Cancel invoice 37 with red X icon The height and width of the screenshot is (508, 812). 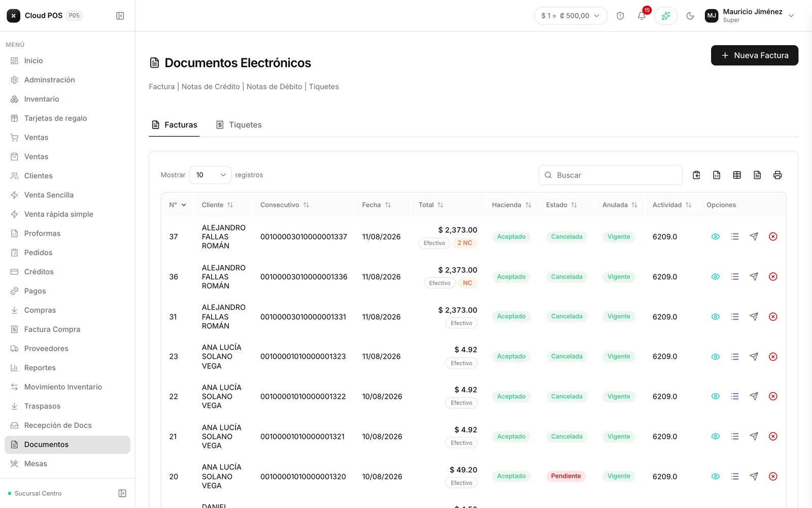[773, 237]
